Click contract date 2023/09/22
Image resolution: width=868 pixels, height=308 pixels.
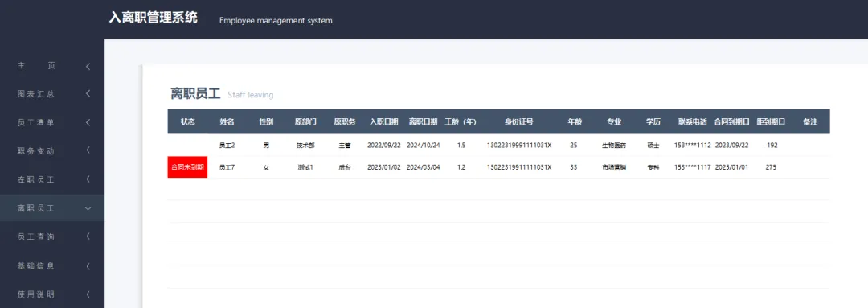(732, 145)
